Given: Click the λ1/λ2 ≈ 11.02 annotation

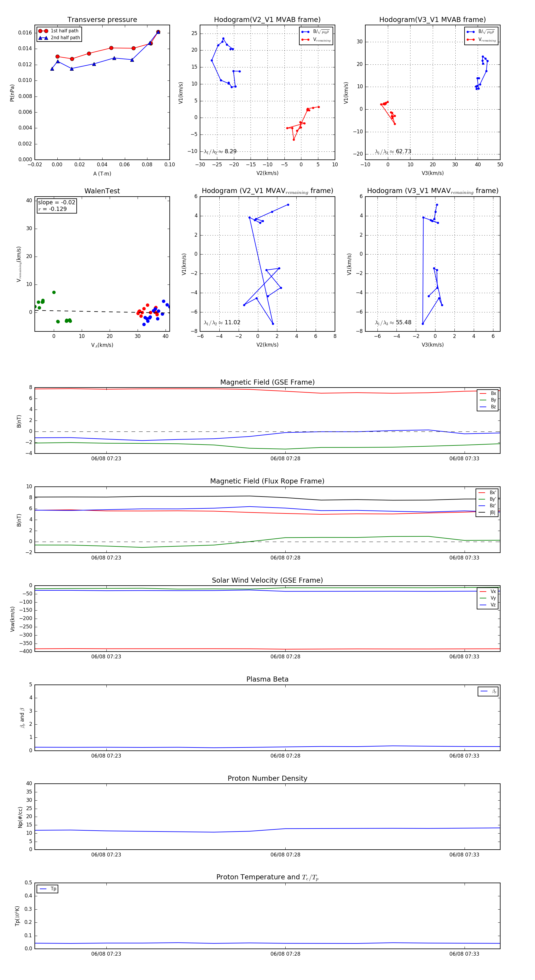Looking at the screenshot, I should 222,323.
